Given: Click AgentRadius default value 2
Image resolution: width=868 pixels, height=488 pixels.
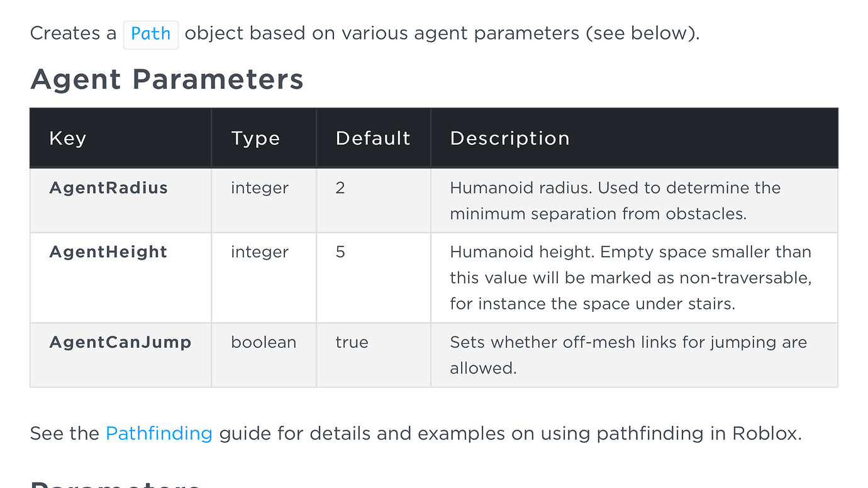Looking at the screenshot, I should pos(340,187).
